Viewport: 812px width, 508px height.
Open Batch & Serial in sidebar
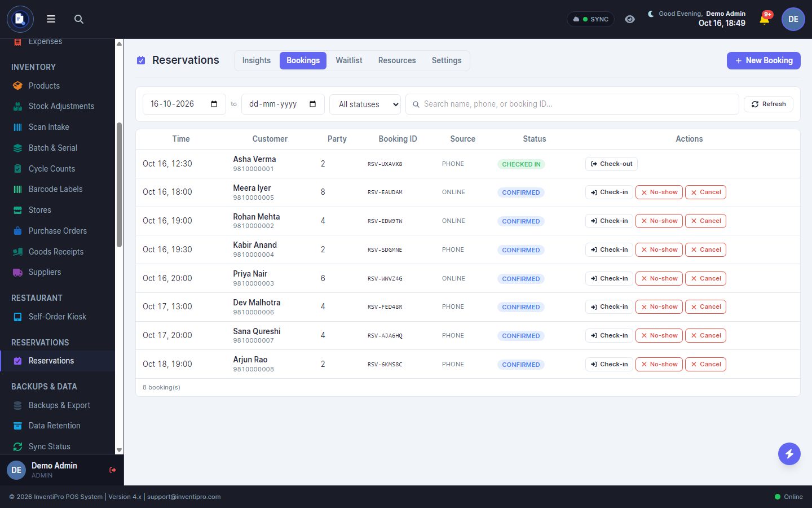click(x=58, y=148)
